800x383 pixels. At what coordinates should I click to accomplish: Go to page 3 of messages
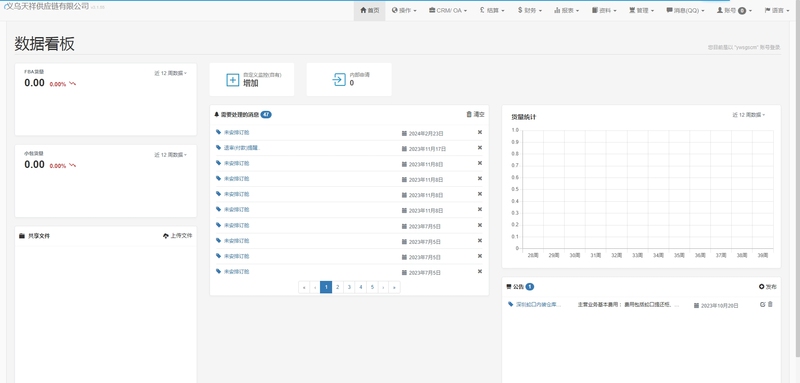(x=349, y=287)
